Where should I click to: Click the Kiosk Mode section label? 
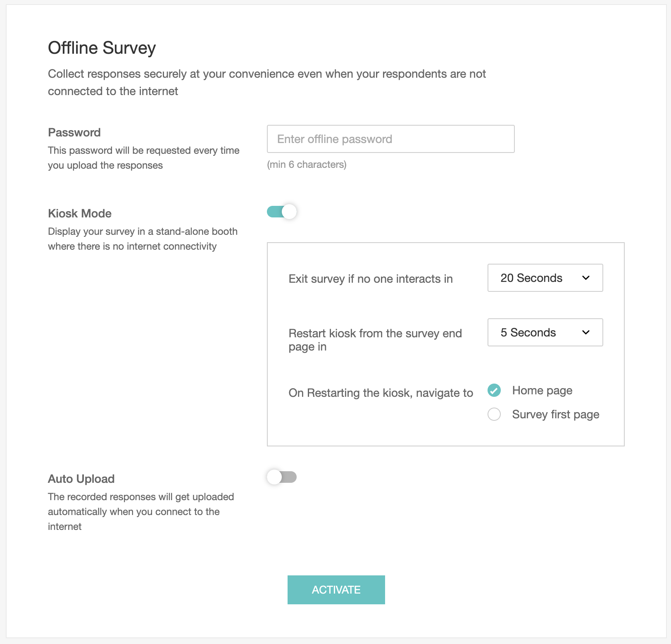pyautogui.click(x=80, y=213)
